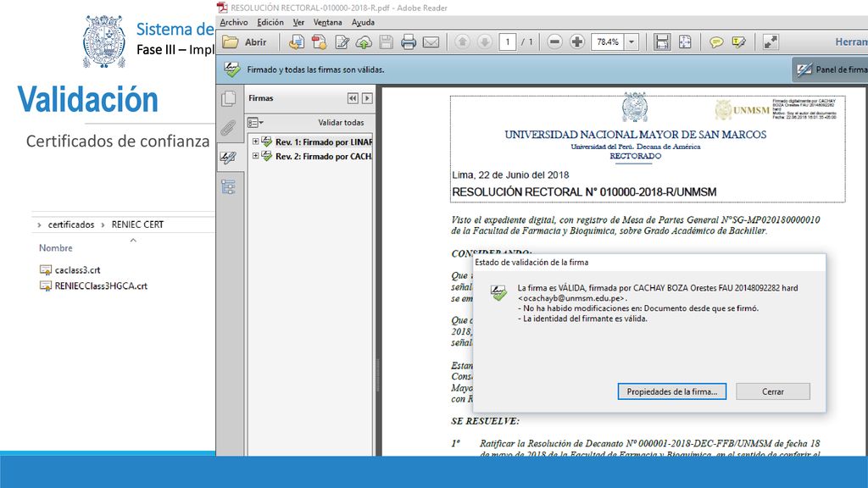The height and width of the screenshot is (488, 868).
Task: Open the Ayuda menu
Action: click(363, 22)
